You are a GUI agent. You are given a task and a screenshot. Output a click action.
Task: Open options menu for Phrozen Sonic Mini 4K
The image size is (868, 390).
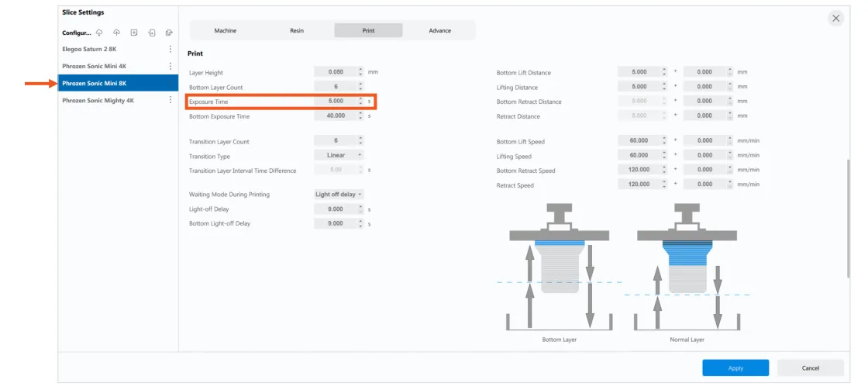point(170,66)
